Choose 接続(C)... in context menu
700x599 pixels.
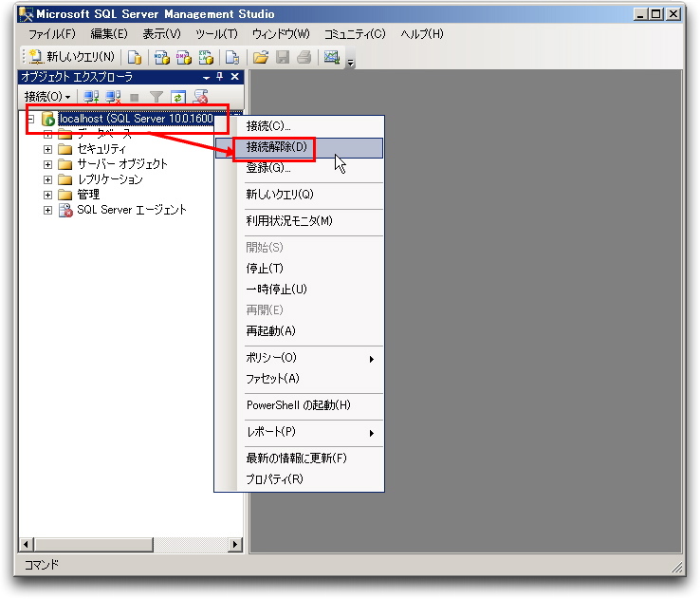pyautogui.click(x=299, y=126)
